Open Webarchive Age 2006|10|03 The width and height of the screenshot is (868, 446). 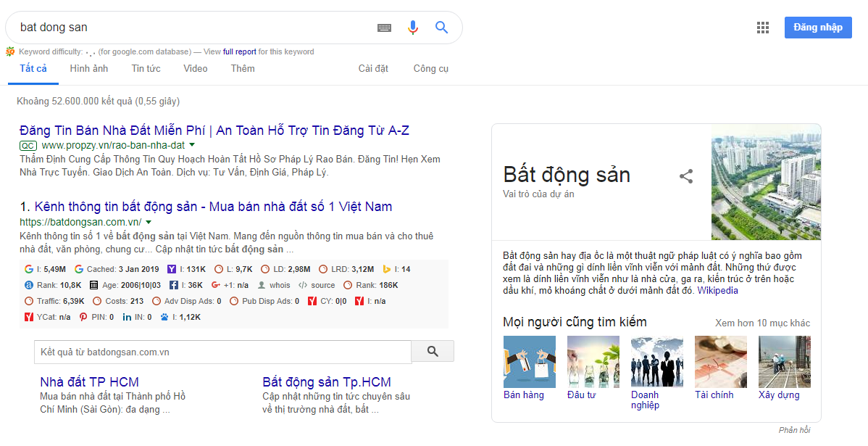pyautogui.click(x=125, y=285)
